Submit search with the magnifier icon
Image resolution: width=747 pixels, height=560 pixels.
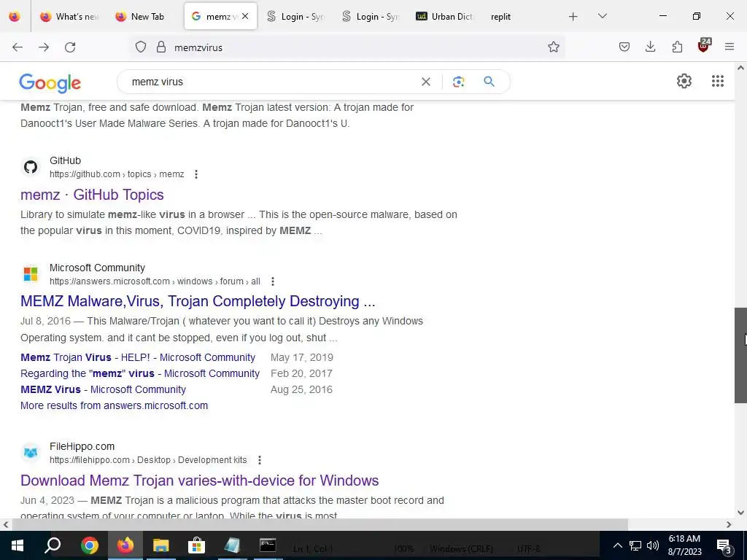[489, 82]
